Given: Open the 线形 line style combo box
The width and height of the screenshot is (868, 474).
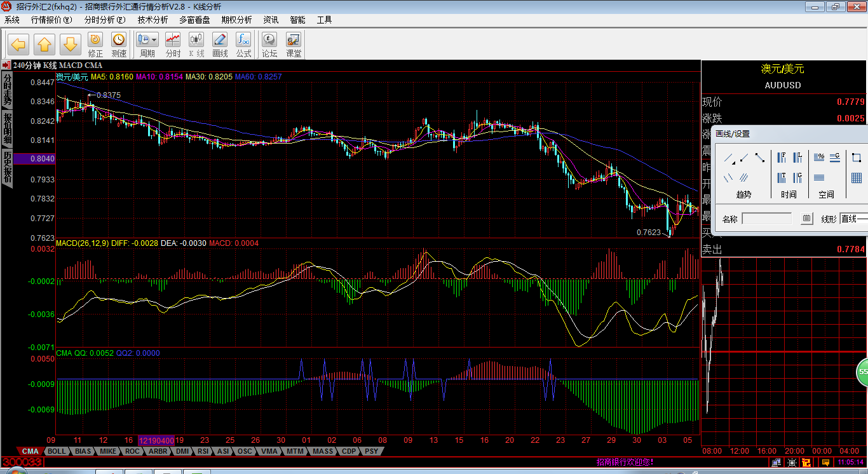Looking at the screenshot, I should coord(853,219).
